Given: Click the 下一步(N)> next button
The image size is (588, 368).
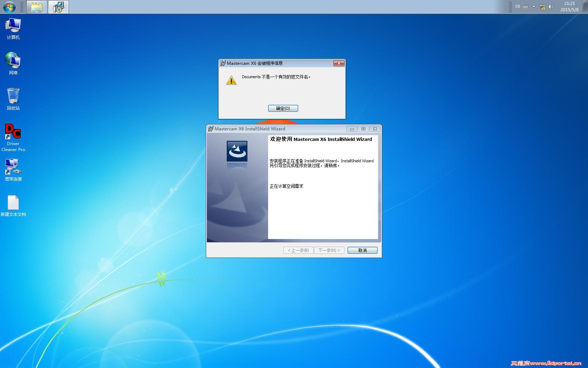Looking at the screenshot, I should (329, 250).
